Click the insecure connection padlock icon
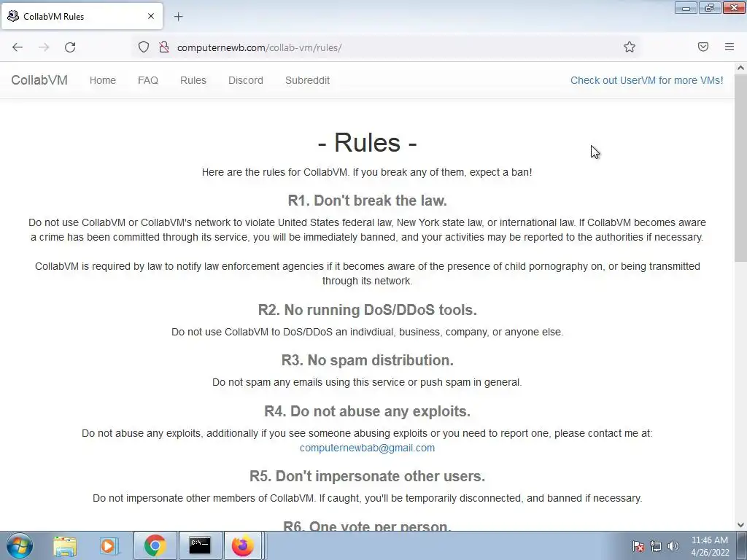This screenshot has width=747, height=560. [x=164, y=47]
